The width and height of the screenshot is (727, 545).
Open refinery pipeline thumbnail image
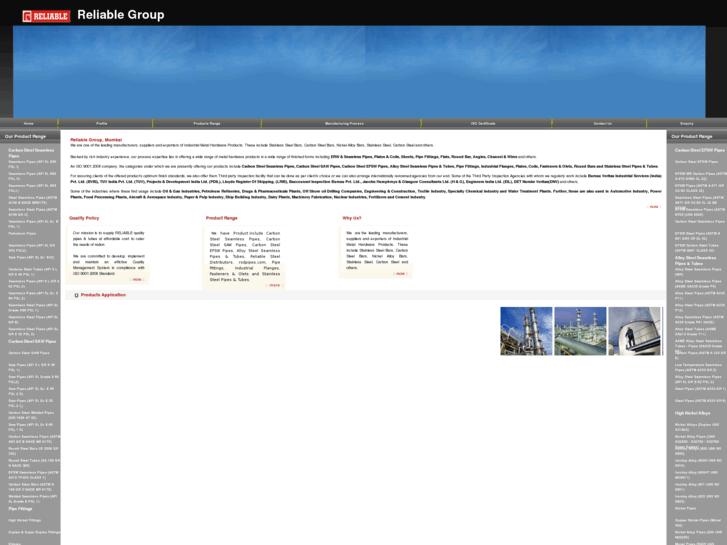pyautogui.click(x=580, y=331)
